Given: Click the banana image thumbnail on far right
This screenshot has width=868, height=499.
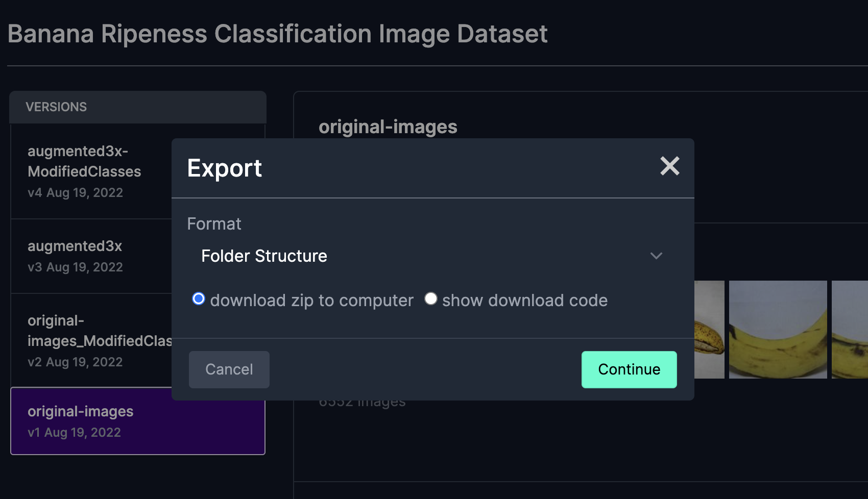Looking at the screenshot, I should coord(849,329).
